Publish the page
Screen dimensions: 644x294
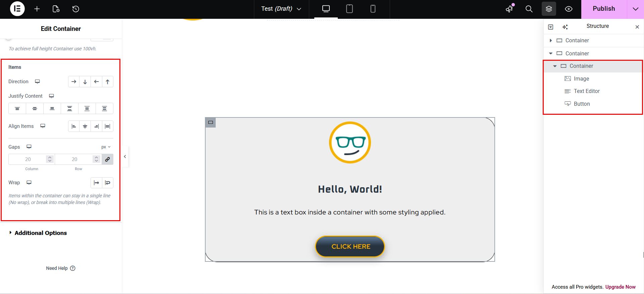[604, 9]
